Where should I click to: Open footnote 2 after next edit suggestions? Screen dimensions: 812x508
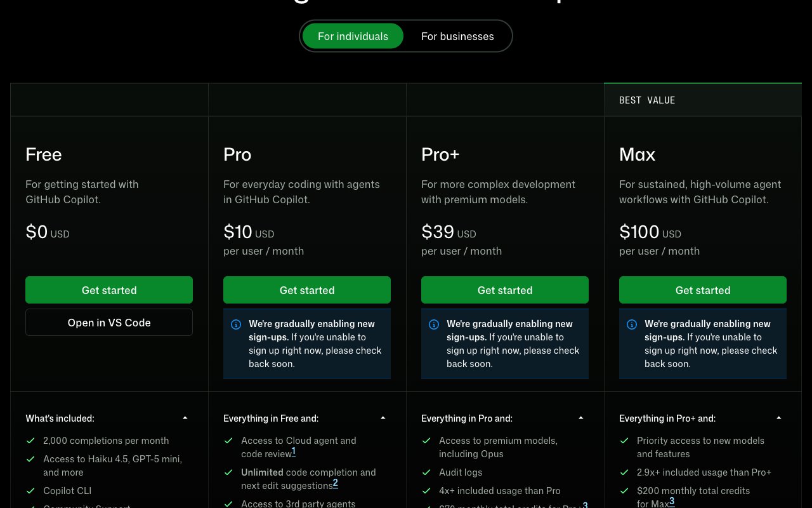336,483
